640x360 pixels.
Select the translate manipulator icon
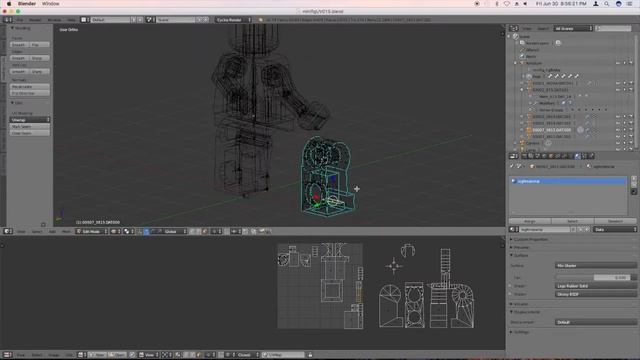pyautogui.click(x=147, y=231)
